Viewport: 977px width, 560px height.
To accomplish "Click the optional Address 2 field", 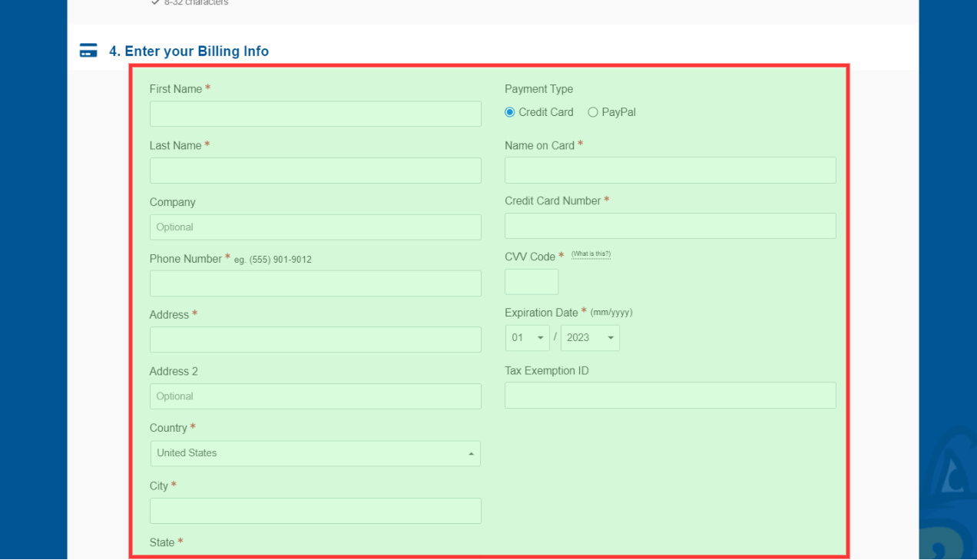I will (x=315, y=396).
